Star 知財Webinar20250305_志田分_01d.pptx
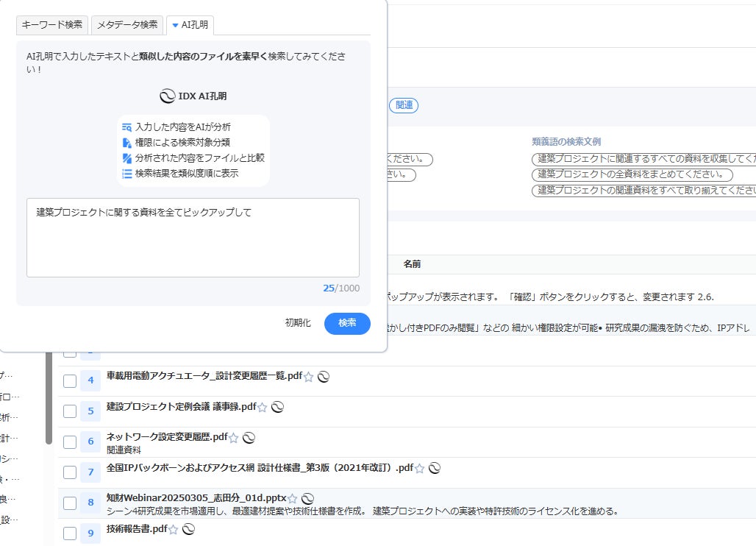756x546 pixels. (292, 499)
